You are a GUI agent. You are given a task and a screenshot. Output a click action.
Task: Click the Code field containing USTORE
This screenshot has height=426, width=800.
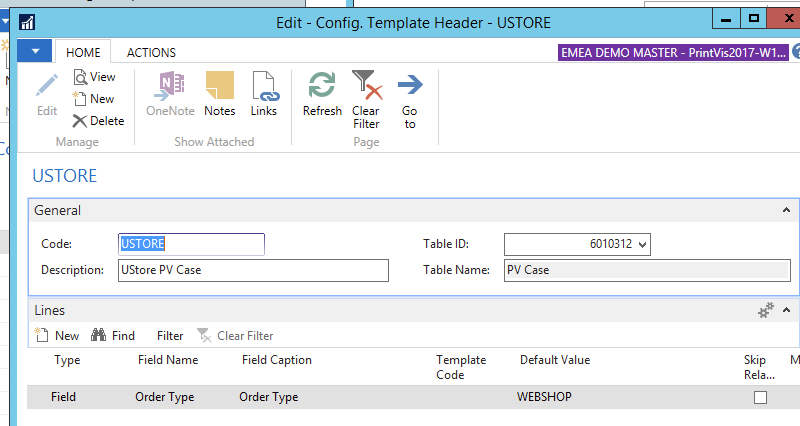point(191,244)
